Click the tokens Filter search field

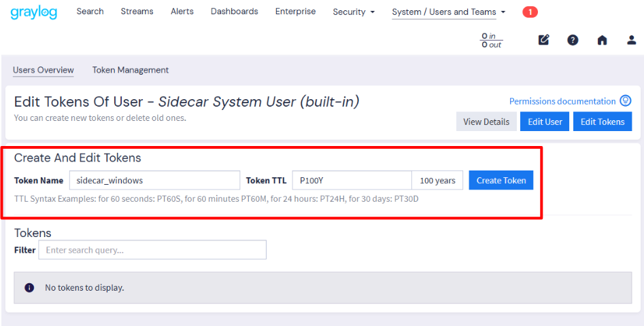point(152,250)
